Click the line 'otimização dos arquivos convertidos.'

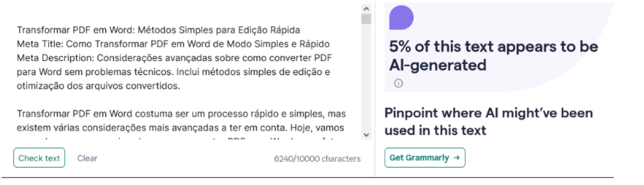[x=98, y=86]
